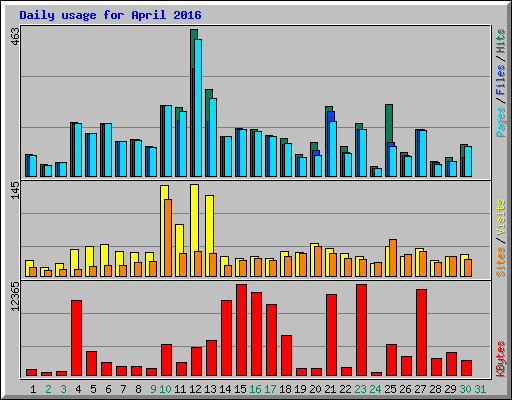Click green day label "16"
Viewport: 512px width, 400px height.
[255, 389]
